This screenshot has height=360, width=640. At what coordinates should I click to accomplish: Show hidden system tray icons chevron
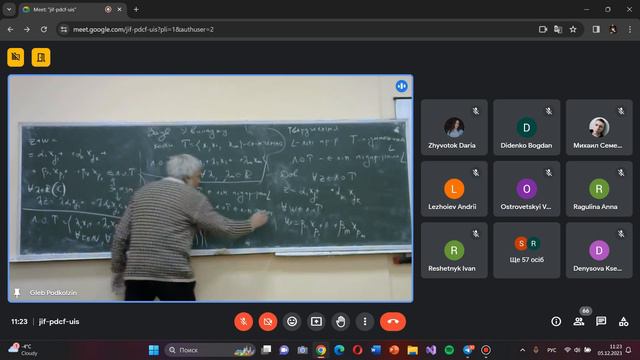point(522,350)
